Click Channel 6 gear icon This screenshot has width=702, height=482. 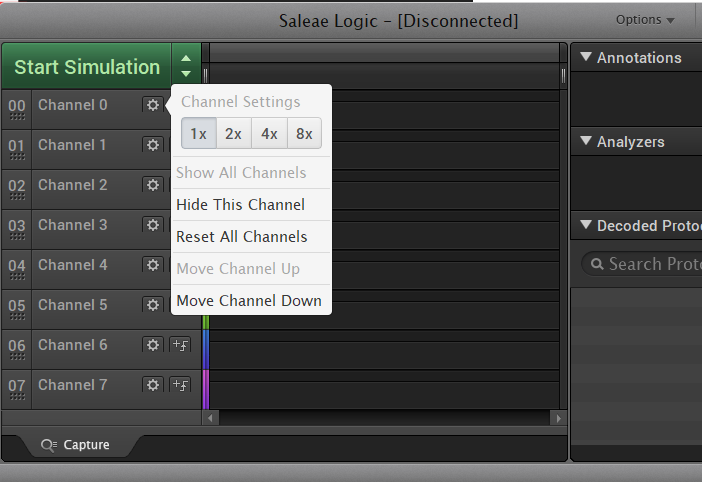152,345
